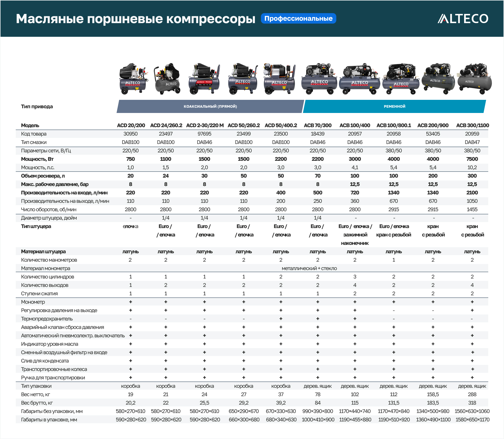Viewport: 504px width, 439px height.
Task: Click product code 30950
Action: click(130, 134)
